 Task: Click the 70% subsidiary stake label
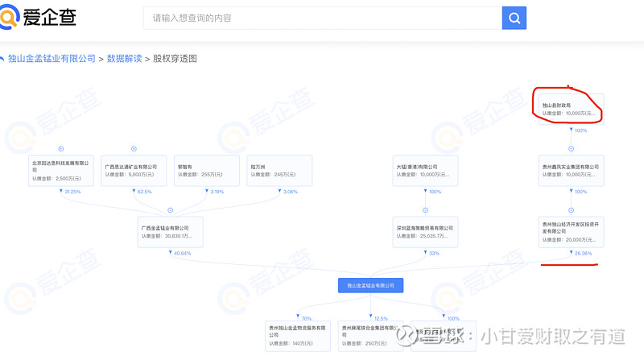(x=307, y=319)
